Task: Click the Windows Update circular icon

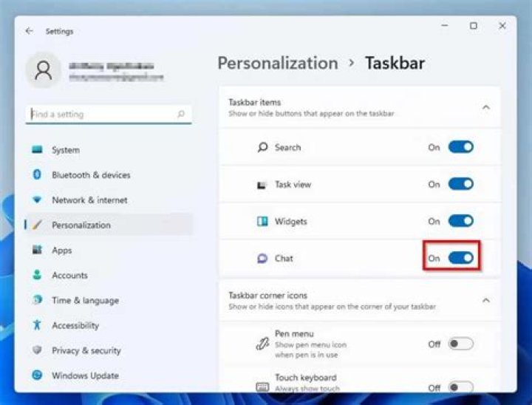Action: pyautogui.click(x=37, y=375)
